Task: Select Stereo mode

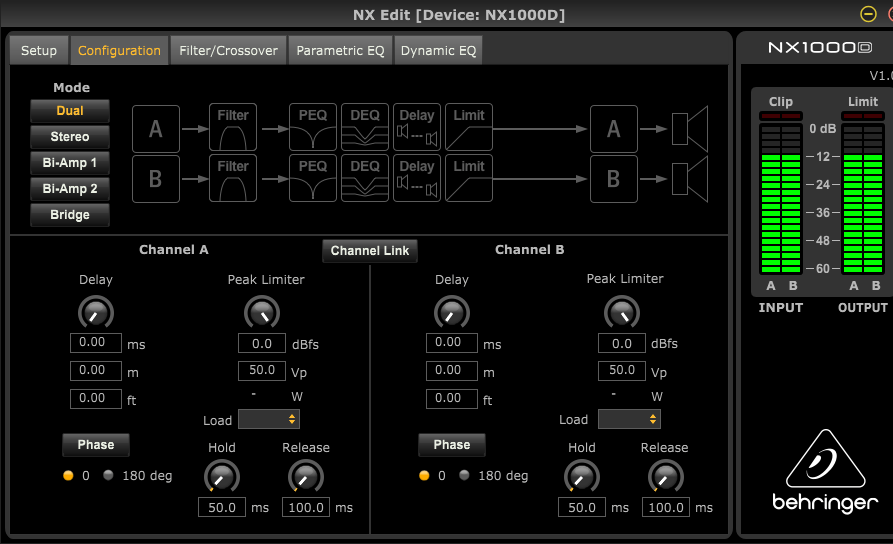Action: pyautogui.click(x=70, y=137)
